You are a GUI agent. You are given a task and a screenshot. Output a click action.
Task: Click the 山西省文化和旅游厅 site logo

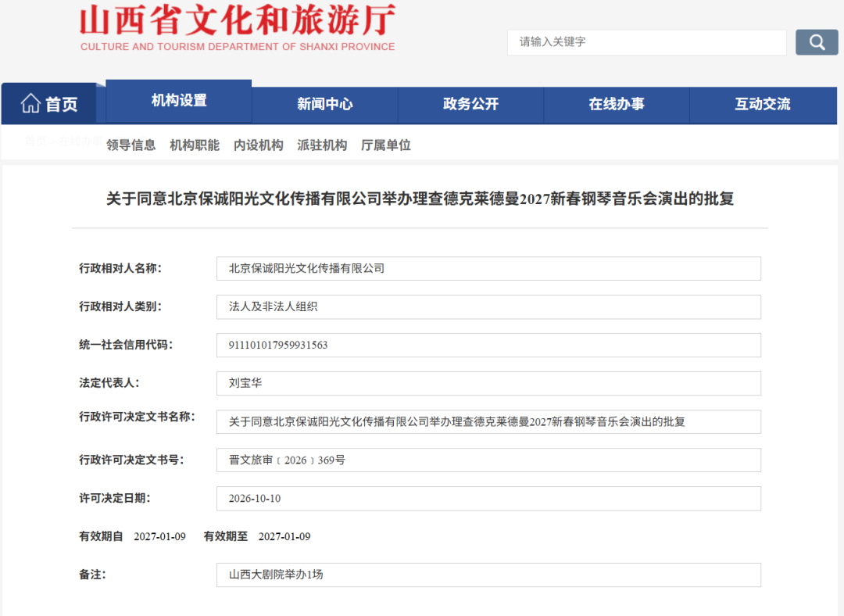click(238, 20)
